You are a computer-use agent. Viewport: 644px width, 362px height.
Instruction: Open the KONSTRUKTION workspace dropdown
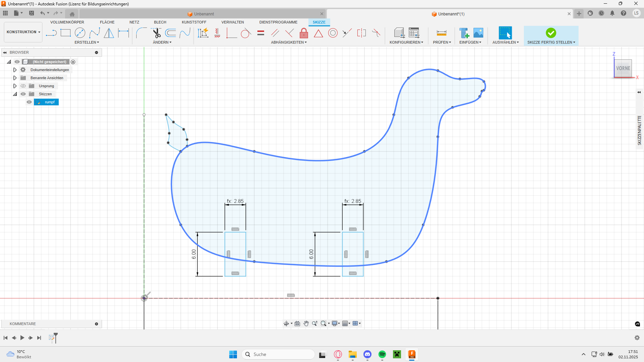tap(23, 32)
